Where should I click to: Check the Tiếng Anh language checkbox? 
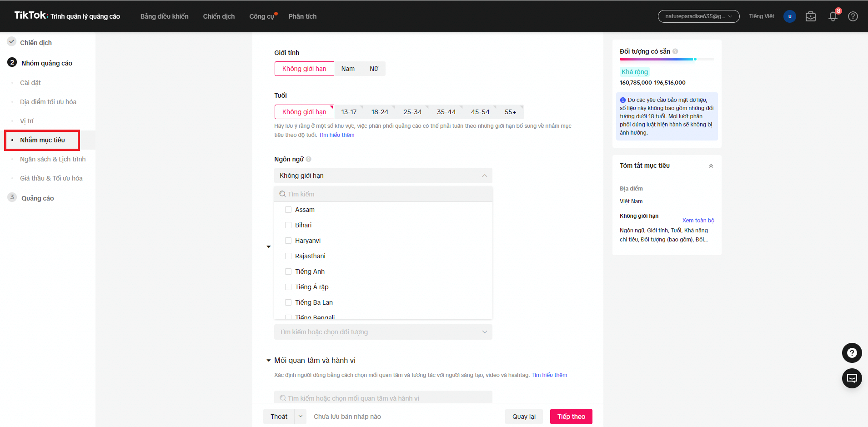pyautogui.click(x=288, y=271)
